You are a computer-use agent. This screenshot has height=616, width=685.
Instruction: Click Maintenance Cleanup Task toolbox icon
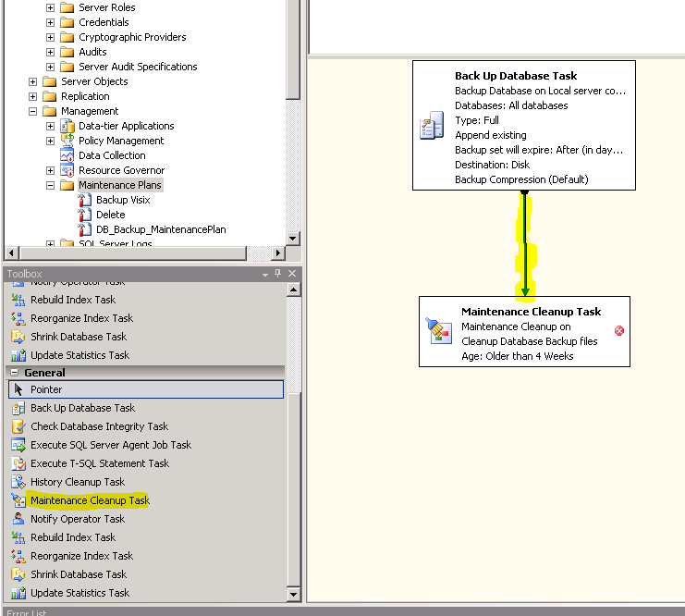click(x=18, y=500)
